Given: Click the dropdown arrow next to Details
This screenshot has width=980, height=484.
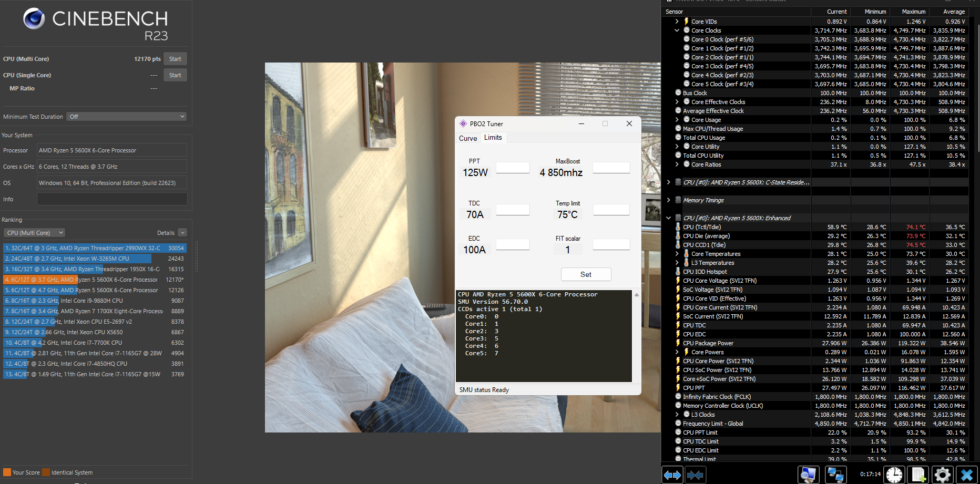Looking at the screenshot, I should pos(182,233).
